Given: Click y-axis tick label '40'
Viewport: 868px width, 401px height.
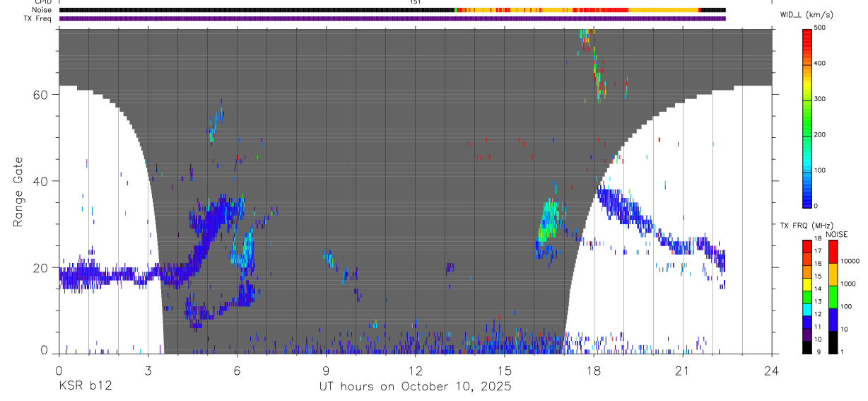Looking at the screenshot, I should click(x=41, y=181).
